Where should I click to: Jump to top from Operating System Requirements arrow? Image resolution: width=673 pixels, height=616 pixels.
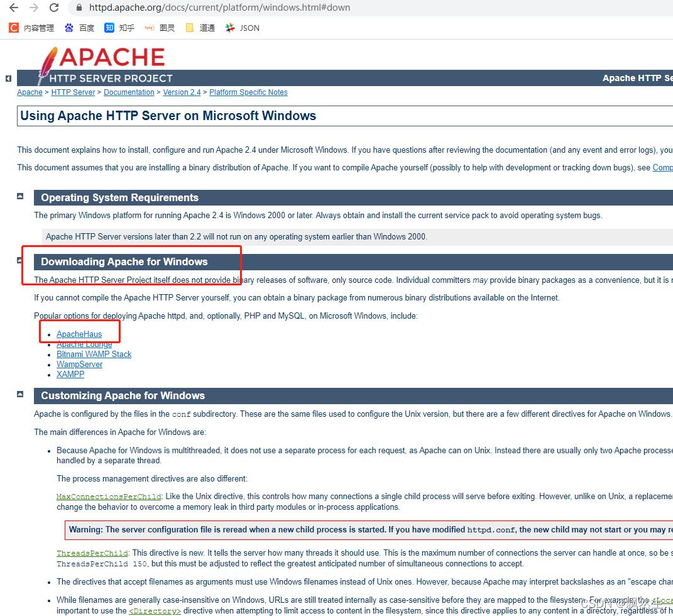pos(20,196)
